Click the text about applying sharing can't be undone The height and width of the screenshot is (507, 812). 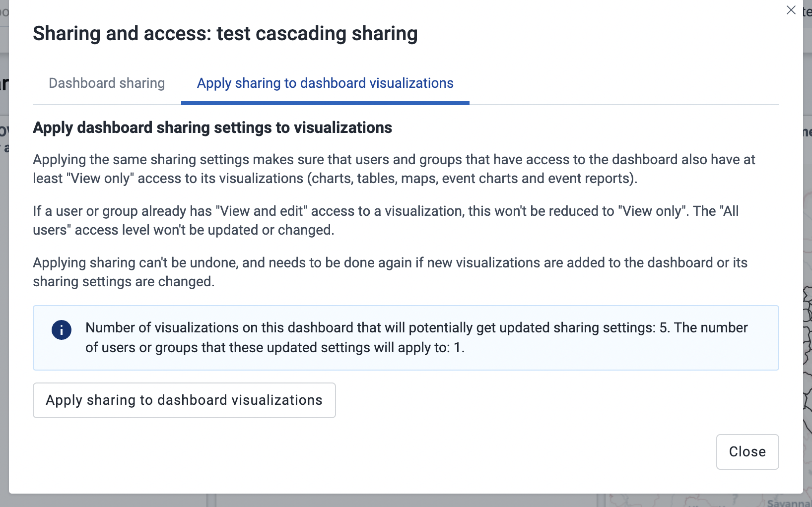(x=390, y=272)
